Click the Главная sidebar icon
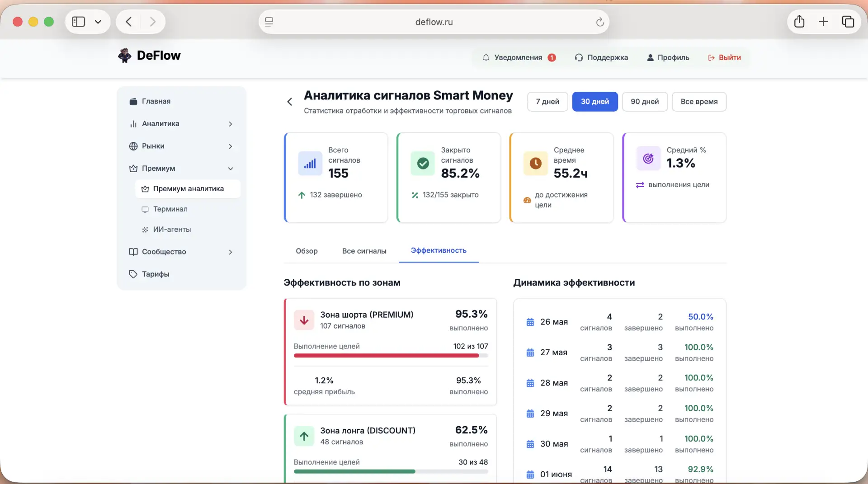This screenshot has height=484, width=868. click(133, 101)
